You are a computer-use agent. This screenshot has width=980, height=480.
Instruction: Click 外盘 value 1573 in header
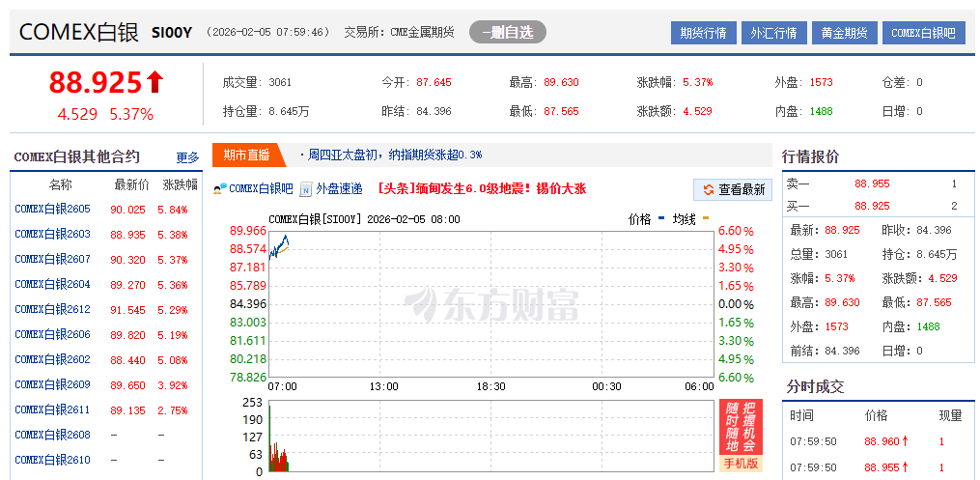pos(822,82)
